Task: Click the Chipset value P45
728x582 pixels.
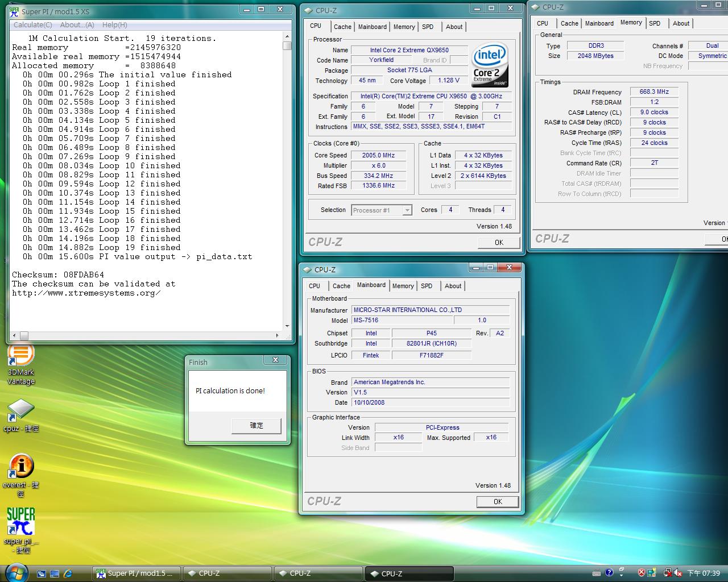Action: (x=432, y=333)
